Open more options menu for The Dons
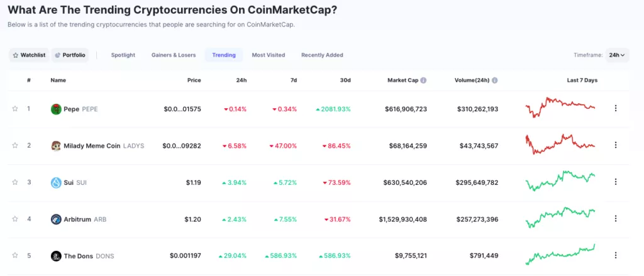 pos(615,255)
